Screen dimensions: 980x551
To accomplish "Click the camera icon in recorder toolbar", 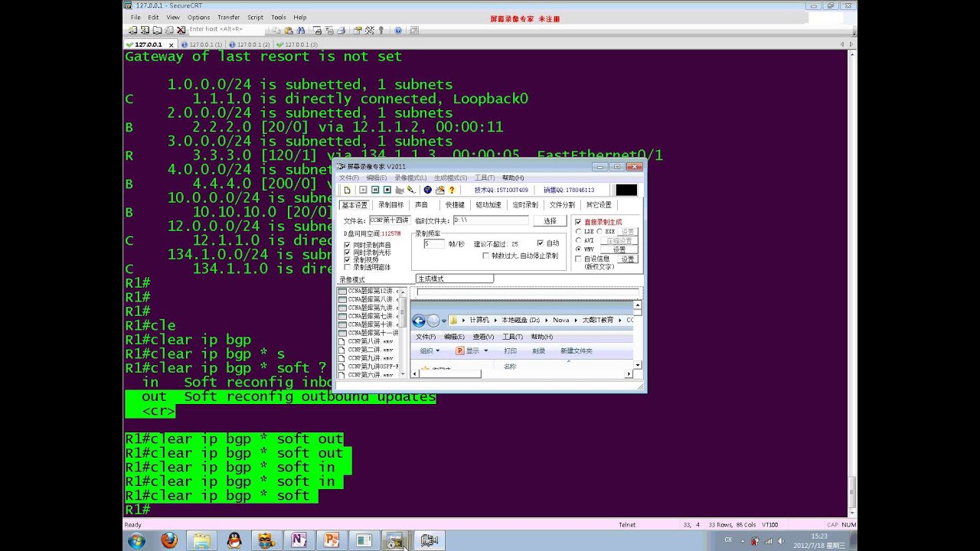I will click(400, 190).
